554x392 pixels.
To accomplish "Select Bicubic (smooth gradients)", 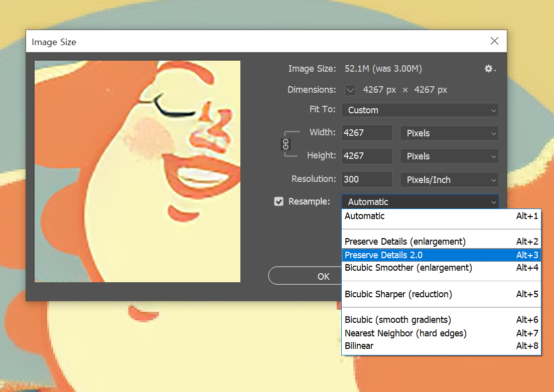I will tap(441, 320).
